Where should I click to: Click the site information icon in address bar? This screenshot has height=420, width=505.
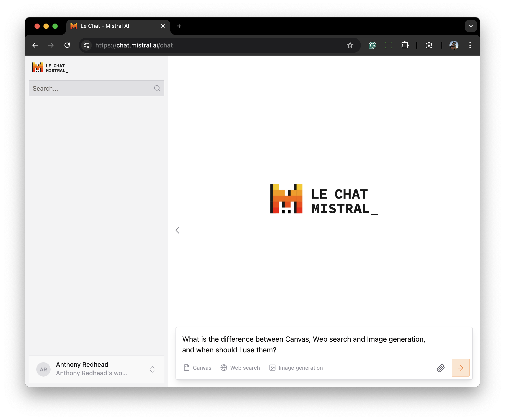(x=86, y=45)
